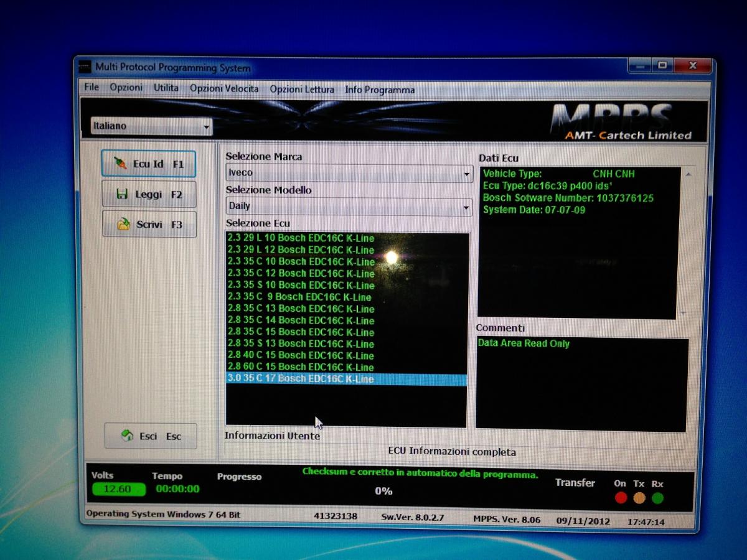Click Data Area Read Only comment text
The width and height of the screenshot is (747, 560).
[524, 343]
